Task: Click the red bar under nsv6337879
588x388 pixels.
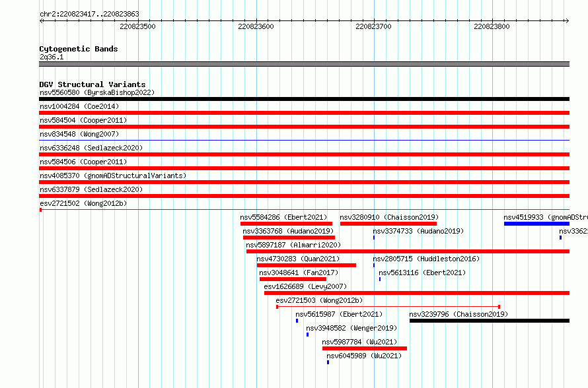Action: click(x=304, y=196)
